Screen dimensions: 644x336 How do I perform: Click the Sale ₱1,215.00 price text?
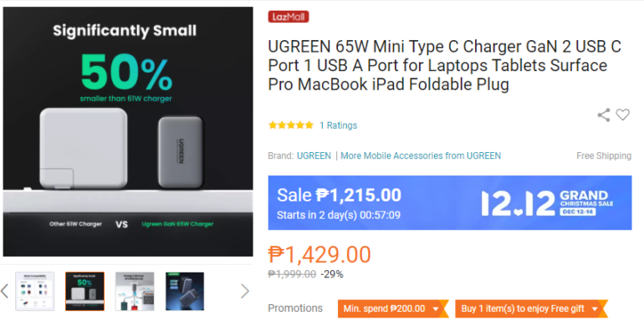[339, 196]
